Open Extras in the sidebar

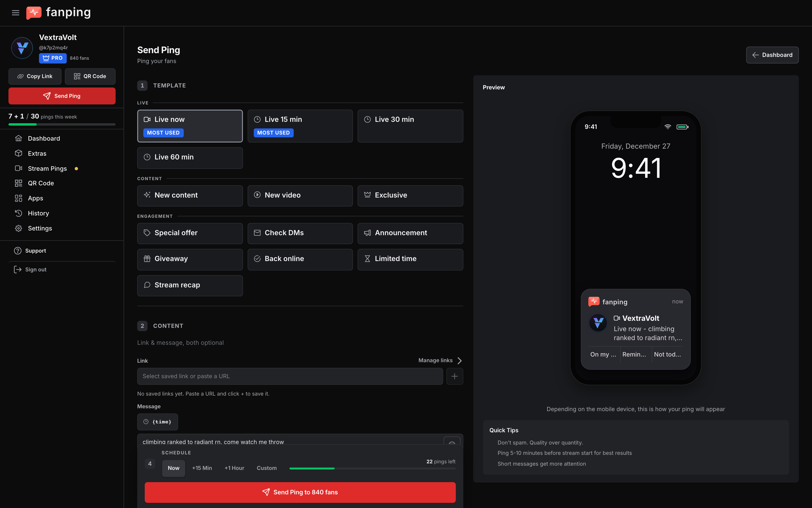(37, 154)
